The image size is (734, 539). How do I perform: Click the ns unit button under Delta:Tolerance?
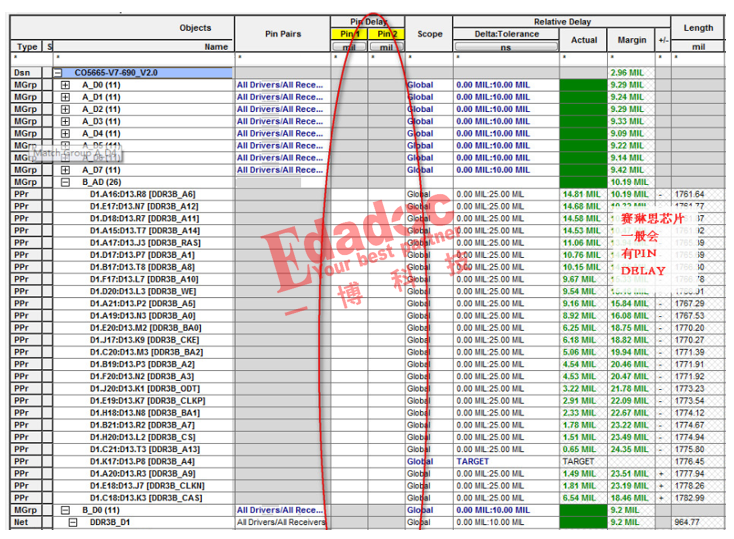click(506, 47)
